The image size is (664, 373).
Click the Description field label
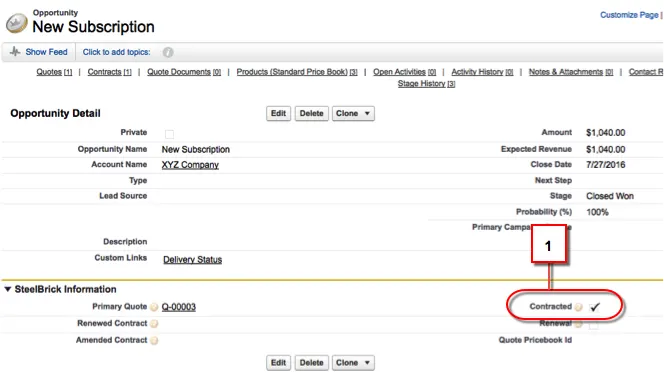coord(125,241)
